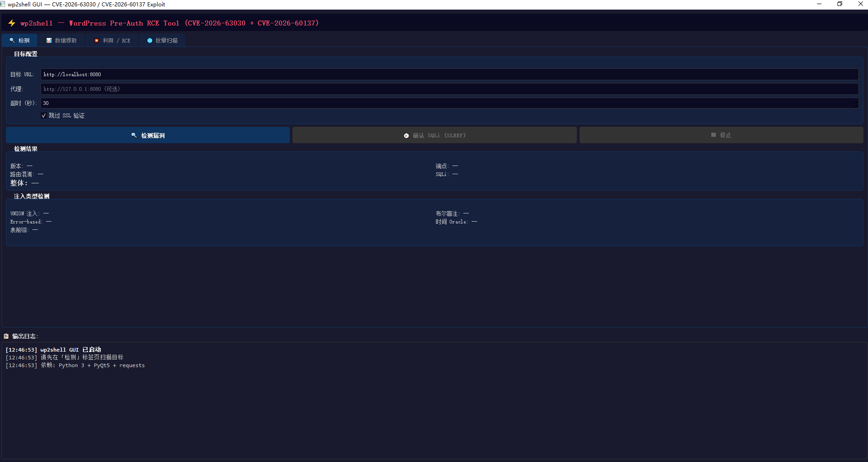Click the 端点: result row

[x=447, y=166]
